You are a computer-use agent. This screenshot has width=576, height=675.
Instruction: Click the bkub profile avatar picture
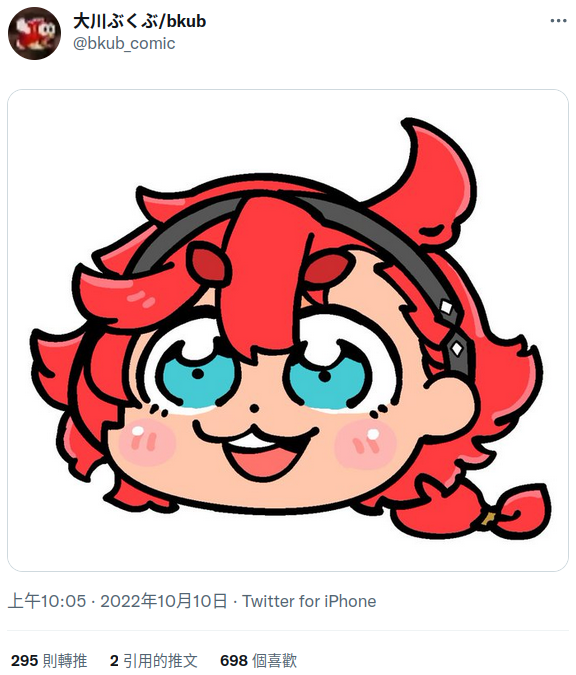pos(34,33)
